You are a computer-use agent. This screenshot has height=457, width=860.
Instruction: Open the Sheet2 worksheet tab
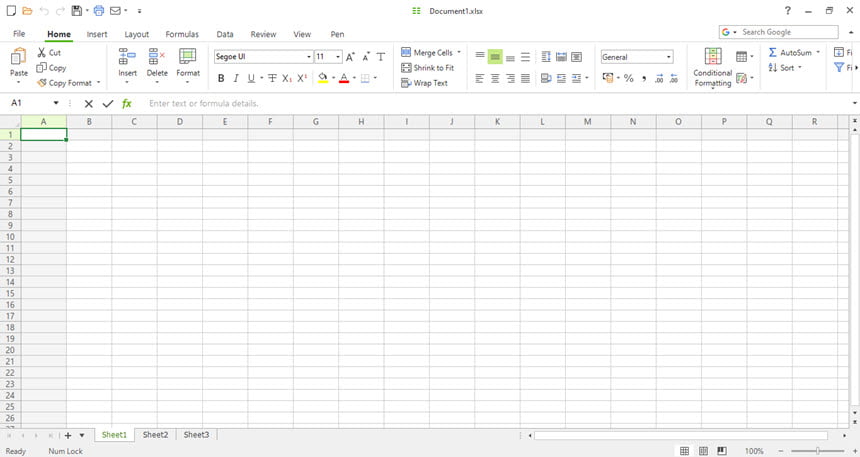click(155, 435)
